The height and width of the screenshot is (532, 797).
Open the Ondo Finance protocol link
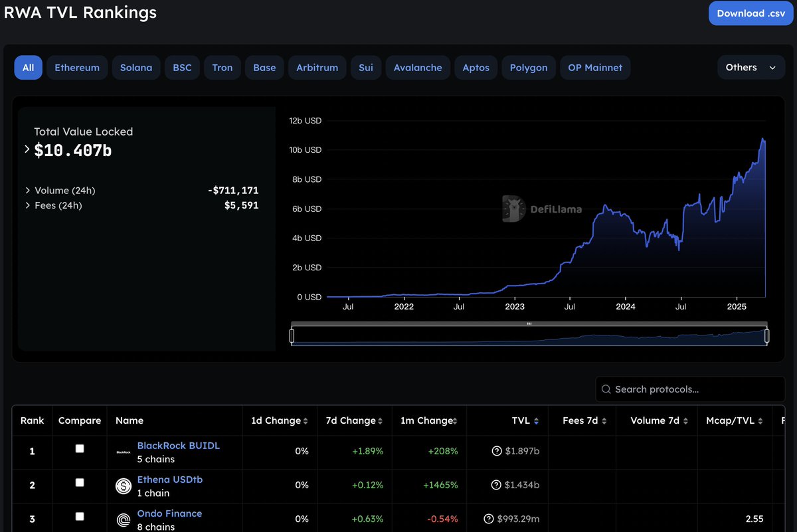coord(169,513)
